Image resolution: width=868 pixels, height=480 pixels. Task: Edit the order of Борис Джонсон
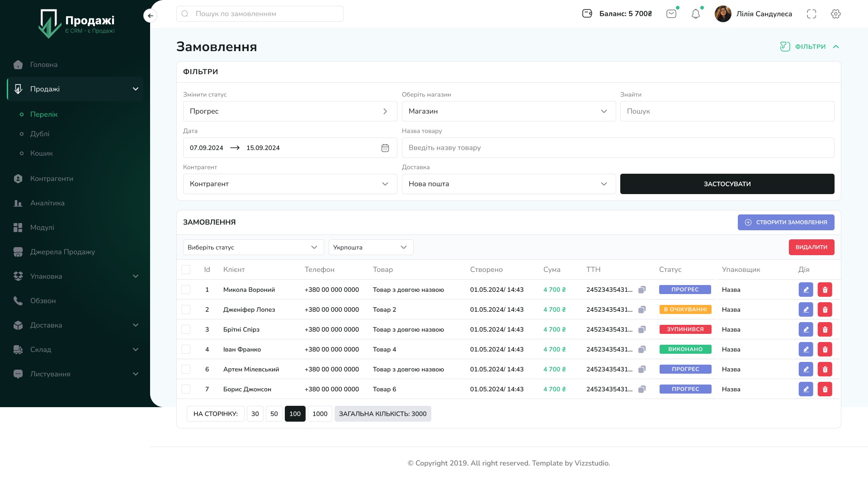point(806,389)
